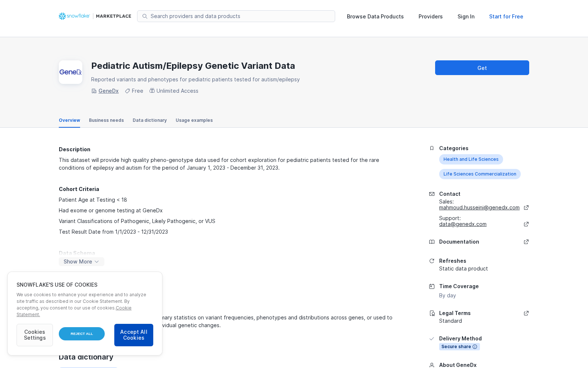Viewport: 588px width, 368px height.
Task: Click the 'Unlimited Access' label
Action: coord(177,91)
